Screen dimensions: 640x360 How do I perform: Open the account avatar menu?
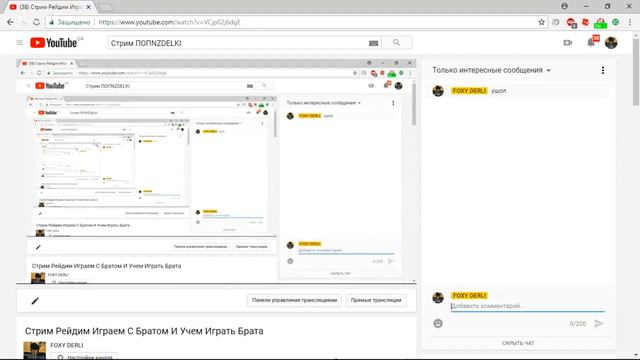(x=611, y=42)
